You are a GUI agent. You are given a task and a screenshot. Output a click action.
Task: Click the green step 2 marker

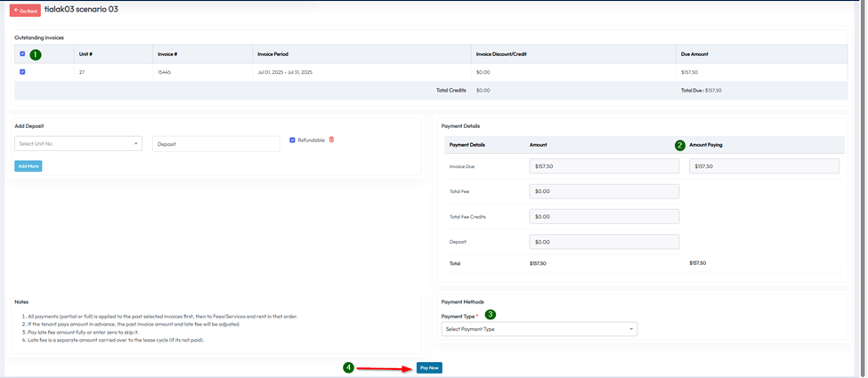[x=680, y=145]
